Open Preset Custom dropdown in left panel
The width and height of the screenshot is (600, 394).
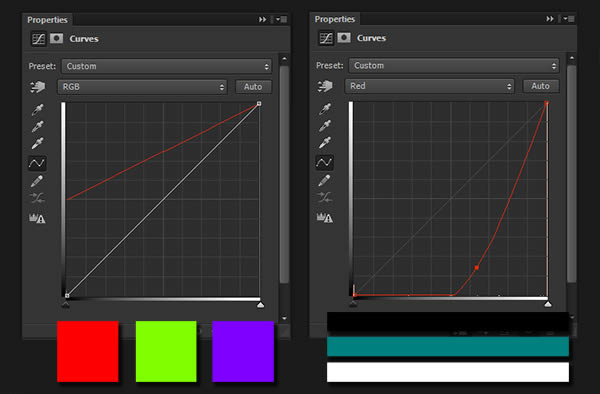coord(167,66)
